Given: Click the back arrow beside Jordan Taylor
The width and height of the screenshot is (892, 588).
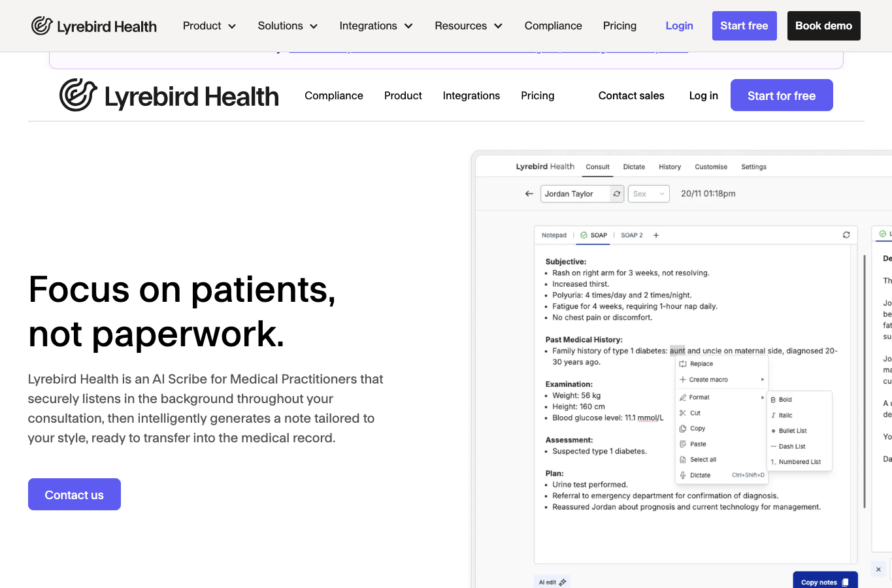Looking at the screenshot, I should click(529, 194).
